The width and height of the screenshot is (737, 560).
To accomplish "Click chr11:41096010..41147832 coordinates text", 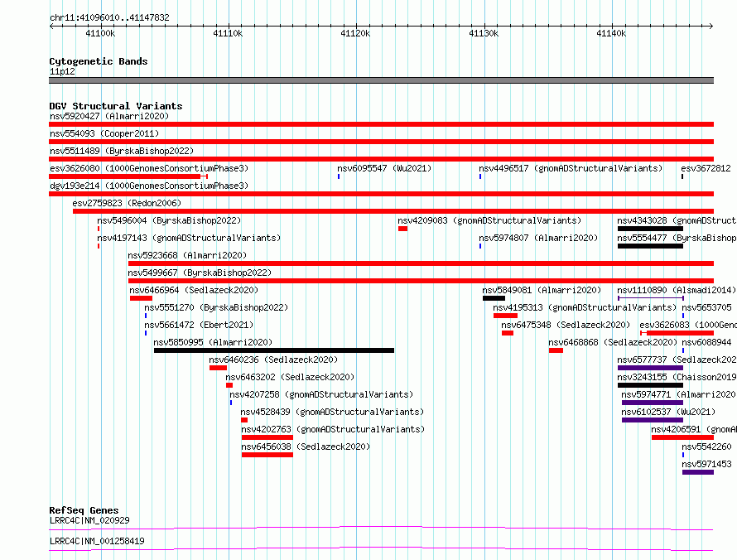I will tap(109, 18).
